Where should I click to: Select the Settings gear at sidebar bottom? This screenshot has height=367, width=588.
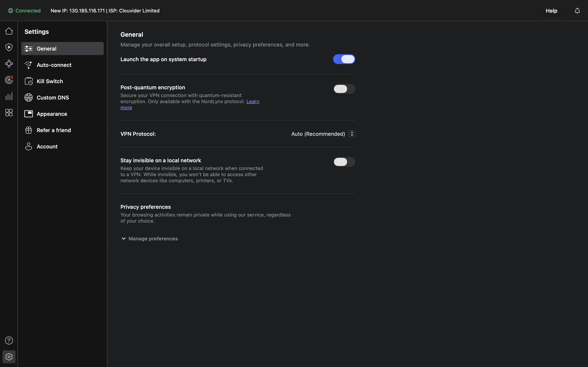[9, 357]
